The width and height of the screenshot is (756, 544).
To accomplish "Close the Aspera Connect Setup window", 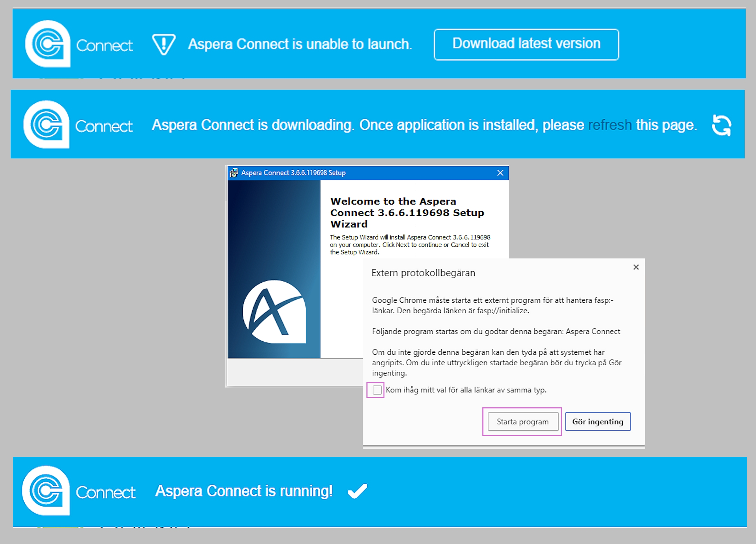I will (x=500, y=173).
